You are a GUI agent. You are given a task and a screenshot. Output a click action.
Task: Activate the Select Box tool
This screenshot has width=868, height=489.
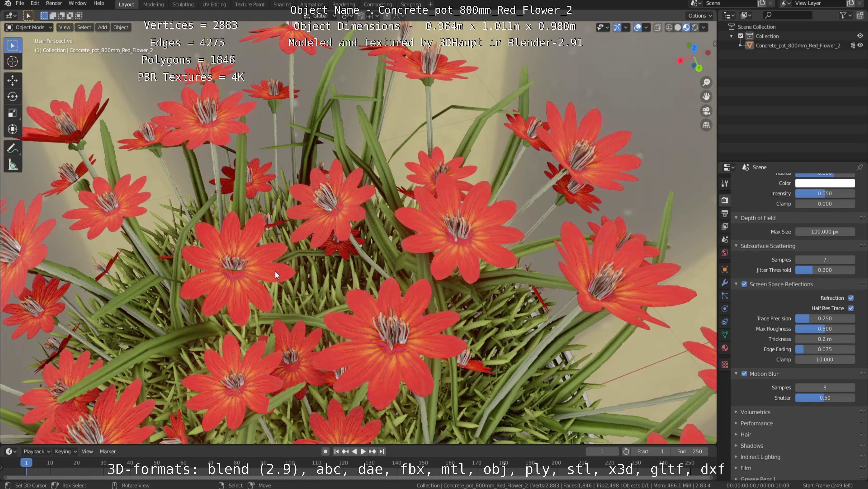[13, 45]
